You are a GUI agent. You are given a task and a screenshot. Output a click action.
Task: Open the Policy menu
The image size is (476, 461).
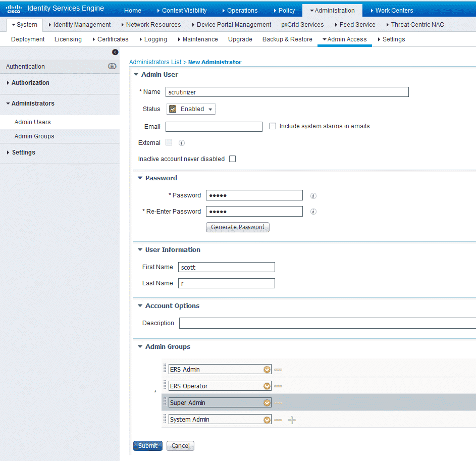tap(285, 10)
